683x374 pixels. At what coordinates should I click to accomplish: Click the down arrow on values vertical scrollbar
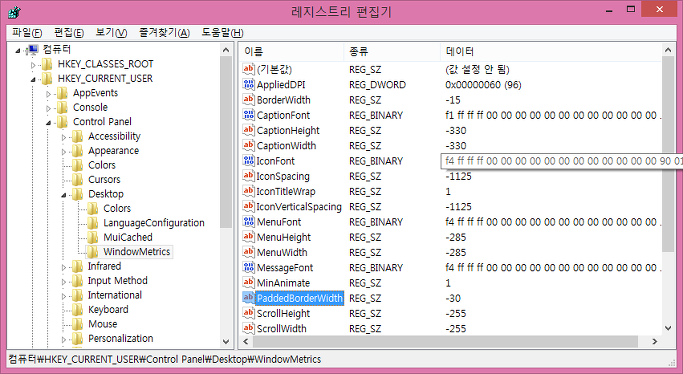[x=669, y=328]
